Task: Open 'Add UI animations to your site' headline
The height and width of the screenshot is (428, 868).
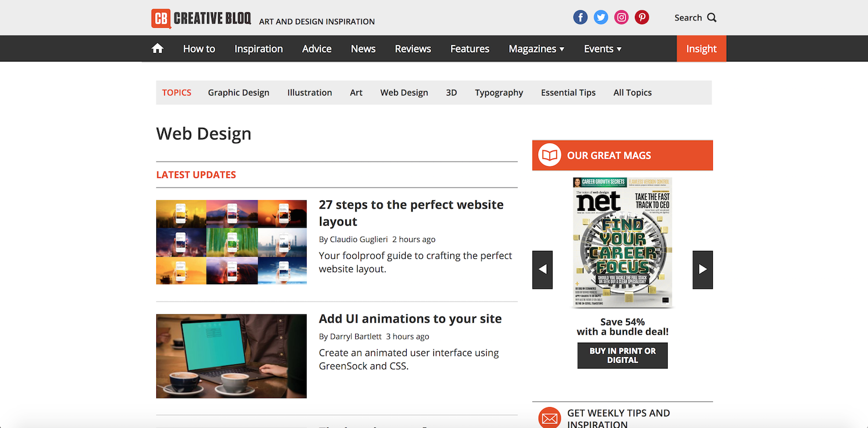Action: click(410, 319)
